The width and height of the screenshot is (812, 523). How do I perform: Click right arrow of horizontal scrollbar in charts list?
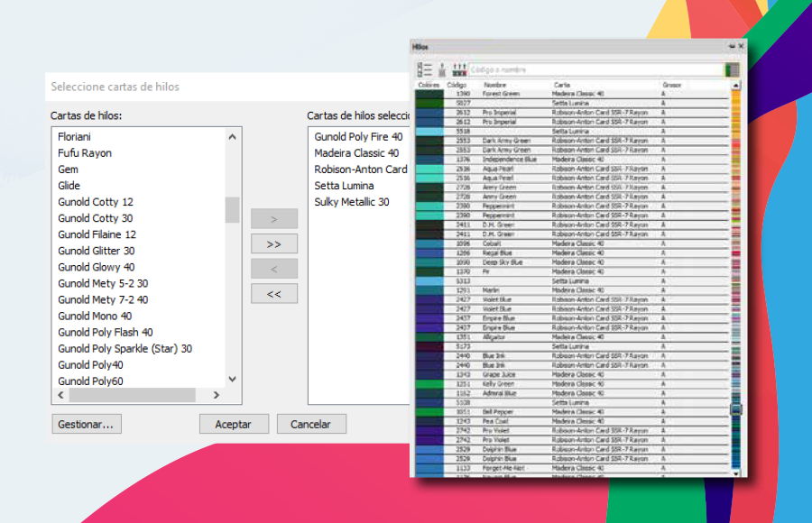pos(217,395)
